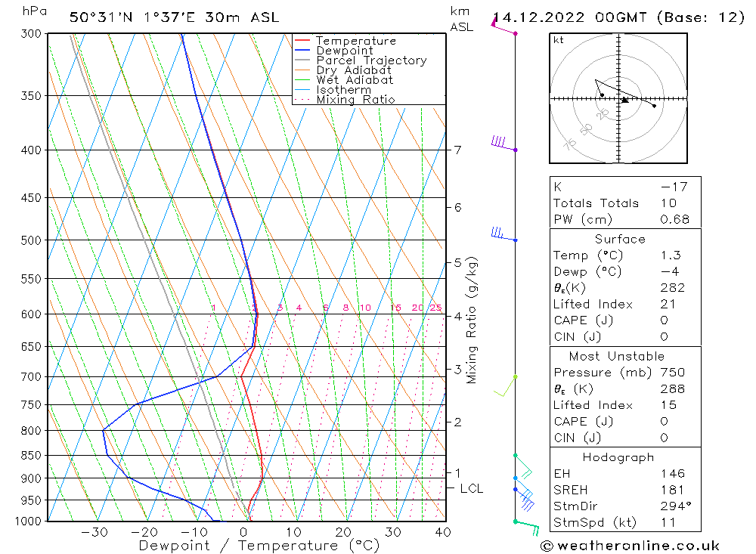
Task: Click the wind barb at 300 hPa
Action: point(503,25)
